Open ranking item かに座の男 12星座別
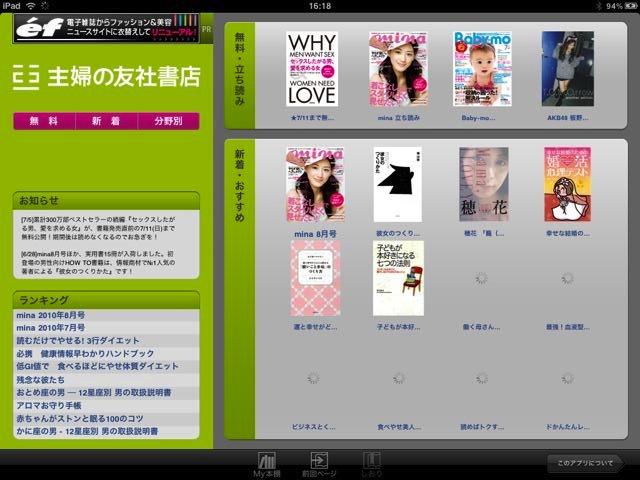Screen dimensions: 640x480 click(x=106, y=431)
